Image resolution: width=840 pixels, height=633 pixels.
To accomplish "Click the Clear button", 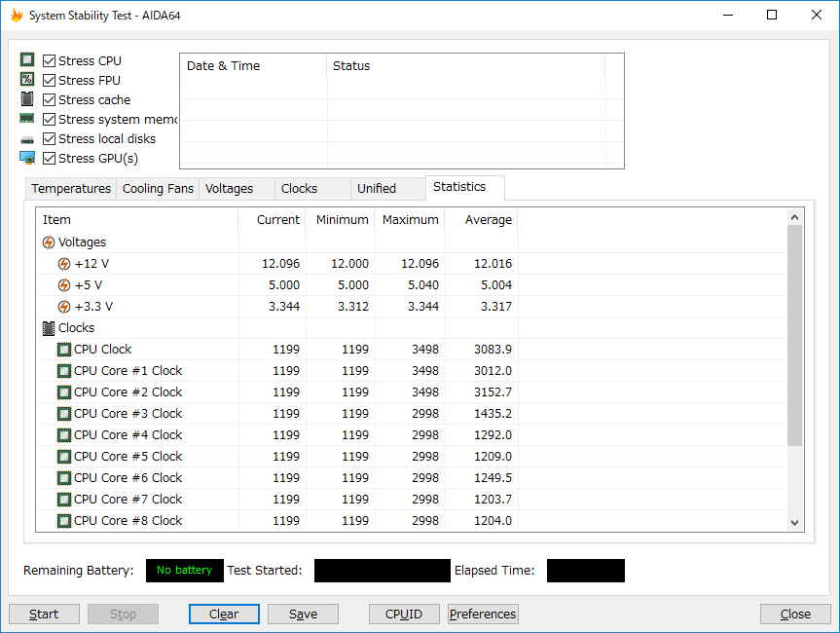I will 224,614.
